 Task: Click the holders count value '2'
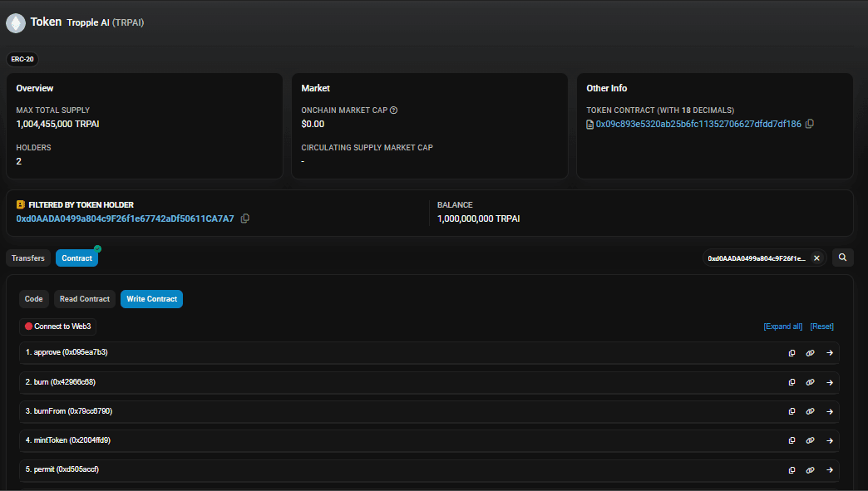tap(19, 161)
